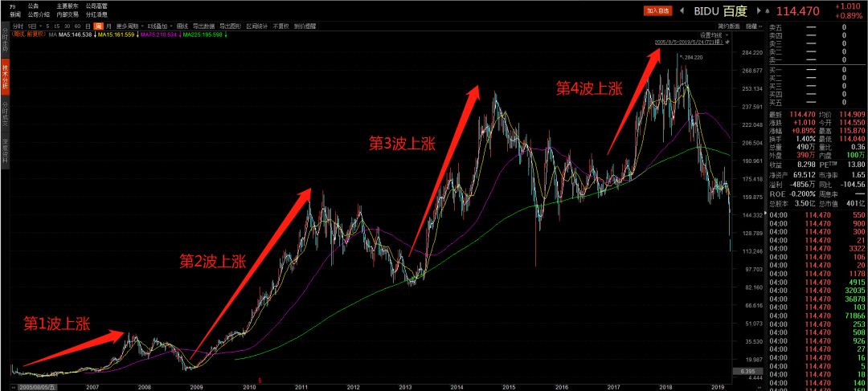The height and width of the screenshot is (391, 868).
Task: Click the 买一 bid level row
Action: click(807, 70)
